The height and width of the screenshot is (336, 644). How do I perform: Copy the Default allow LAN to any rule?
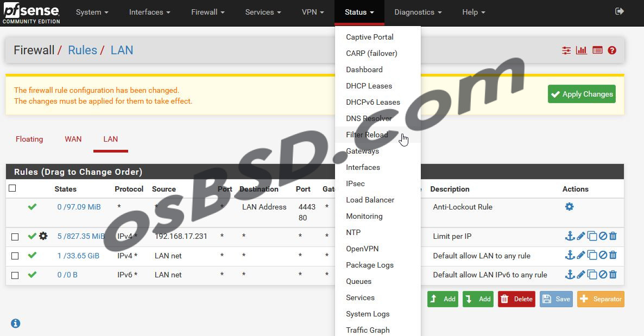tap(592, 255)
